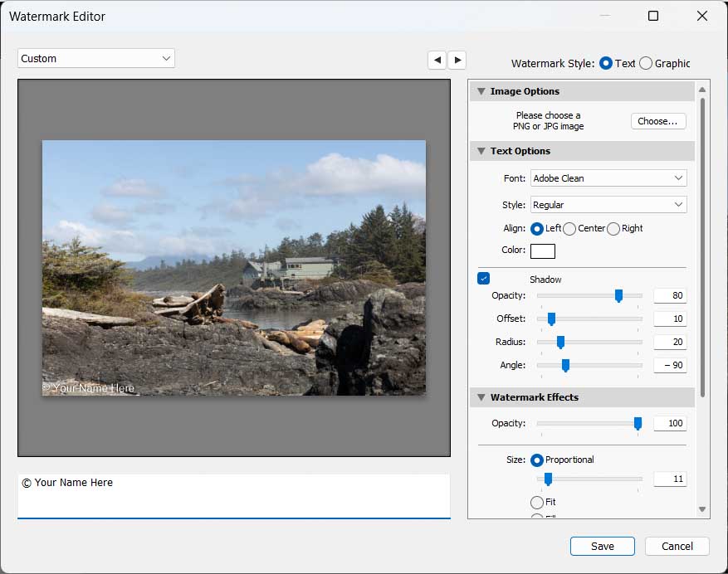Image resolution: width=728 pixels, height=574 pixels.
Task: Click the Watermark Style label
Action: coord(553,64)
